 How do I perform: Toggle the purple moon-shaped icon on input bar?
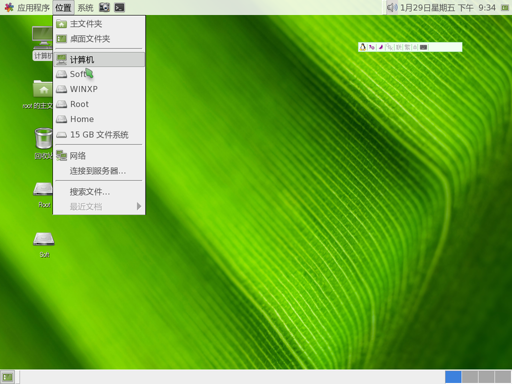pyautogui.click(x=381, y=47)
